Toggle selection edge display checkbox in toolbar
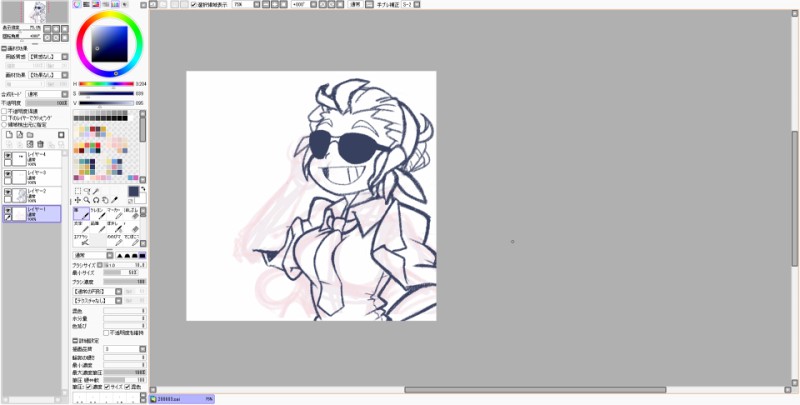 click(x=194, y=5)
